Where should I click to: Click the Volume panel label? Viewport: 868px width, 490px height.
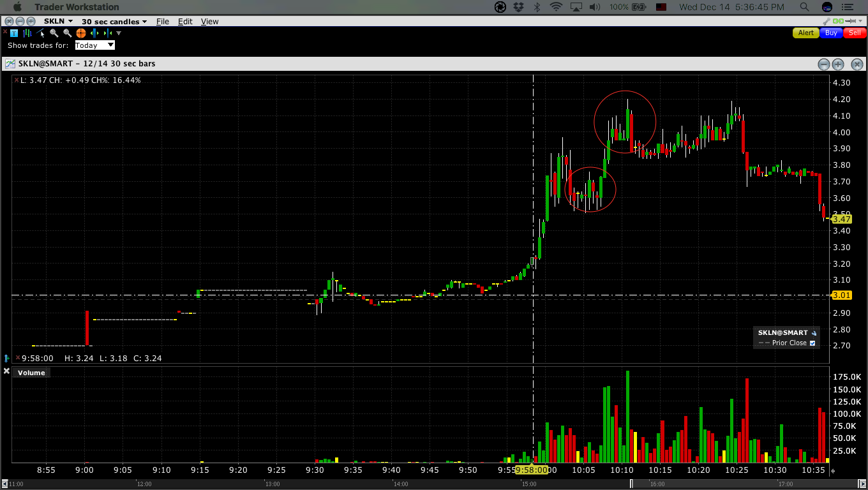(31, 373)
